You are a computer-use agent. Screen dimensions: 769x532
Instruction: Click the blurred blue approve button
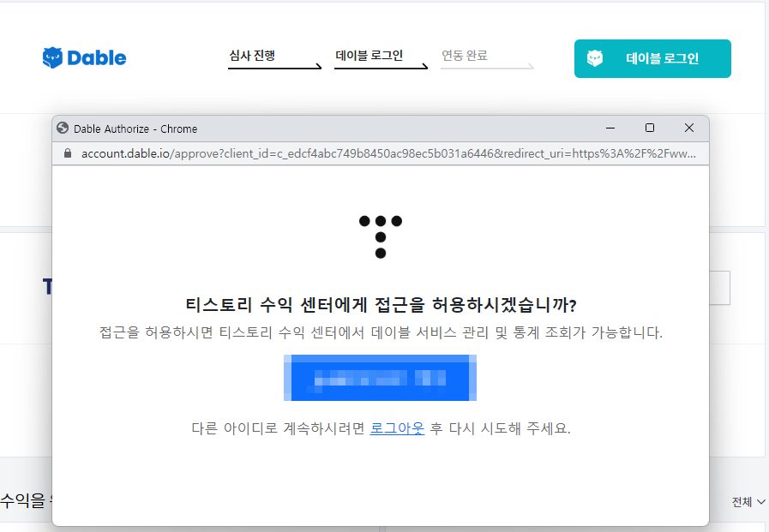pyautogui.click(x=380, y=378)
